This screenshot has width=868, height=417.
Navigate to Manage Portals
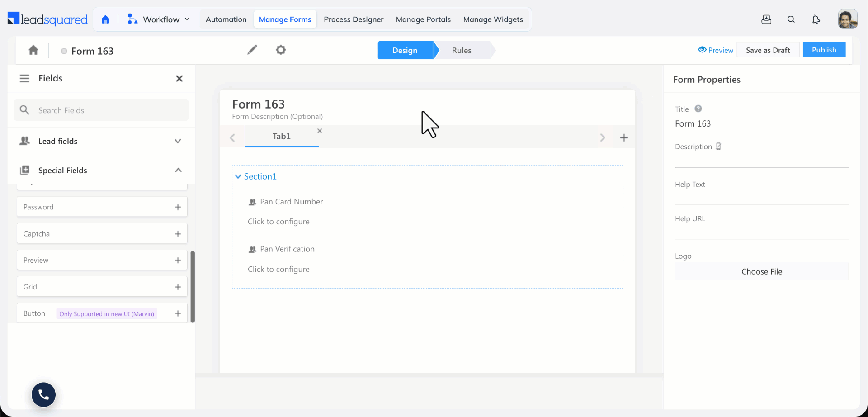pos(423,19)
